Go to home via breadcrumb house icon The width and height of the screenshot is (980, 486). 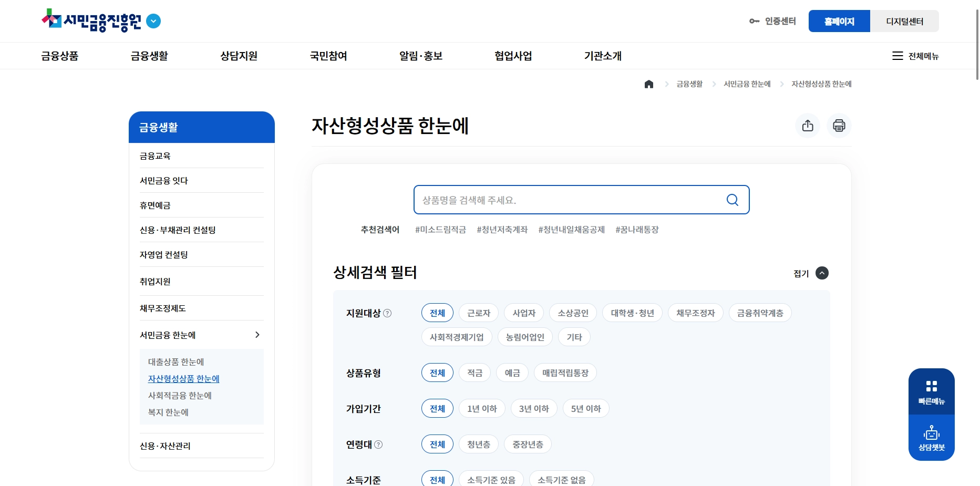[649, 84]
